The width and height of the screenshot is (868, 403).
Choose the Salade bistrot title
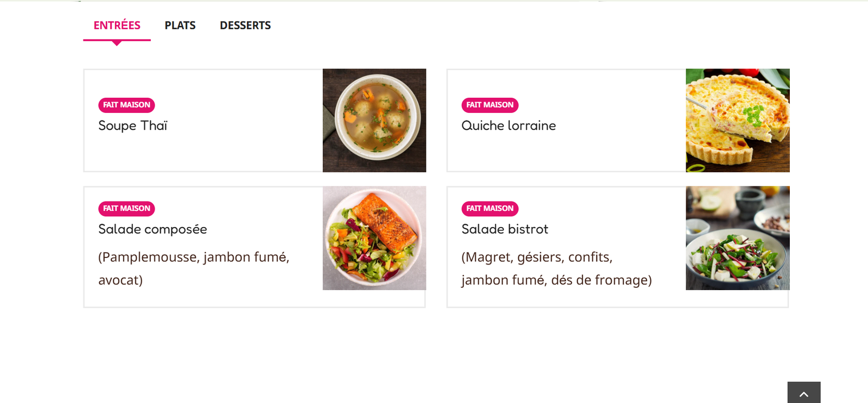(505, 229)
